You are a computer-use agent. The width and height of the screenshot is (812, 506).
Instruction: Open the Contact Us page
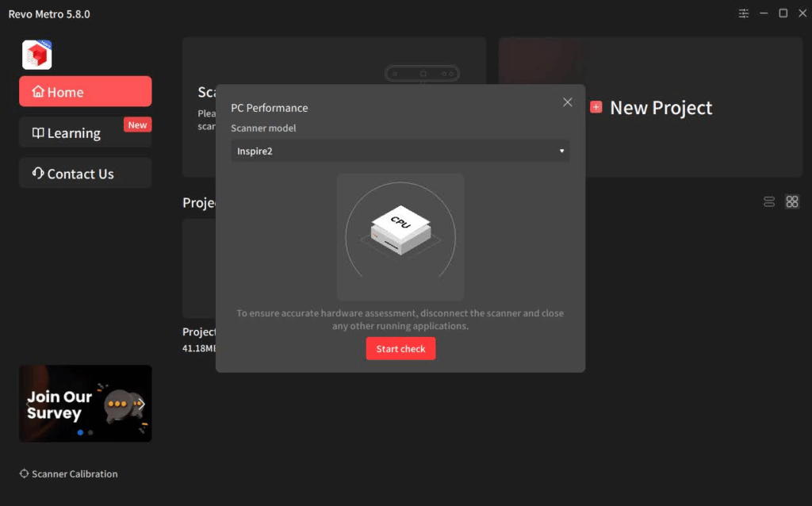[x=85, y=174]
